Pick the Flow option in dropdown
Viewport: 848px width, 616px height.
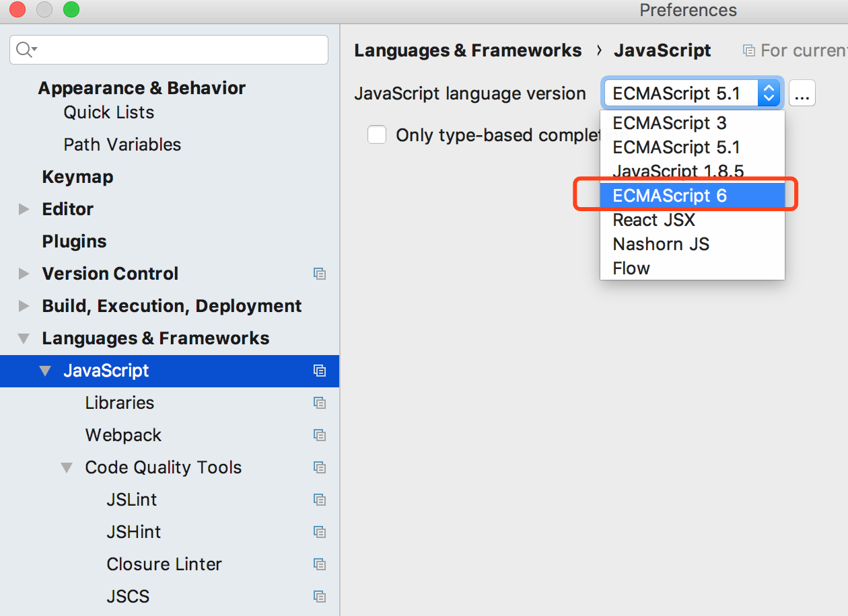coord(631,268)
